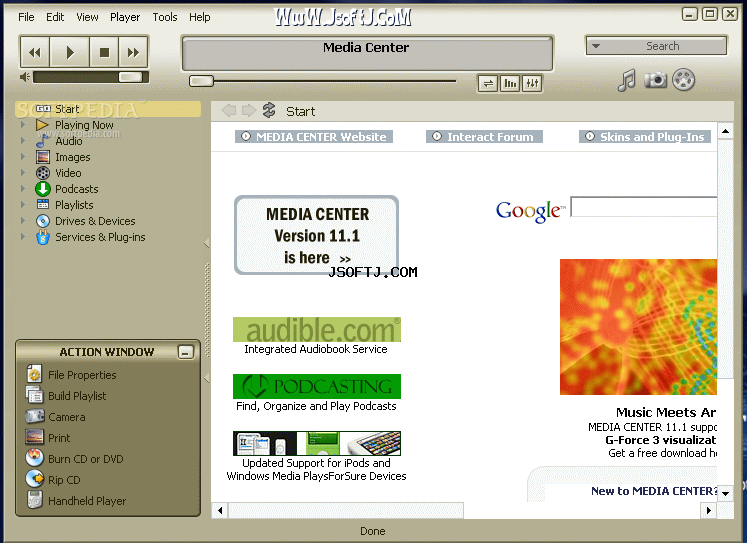Open the equalizer DSP sliders icon
747x543 pixels.
tap(532, 84)
